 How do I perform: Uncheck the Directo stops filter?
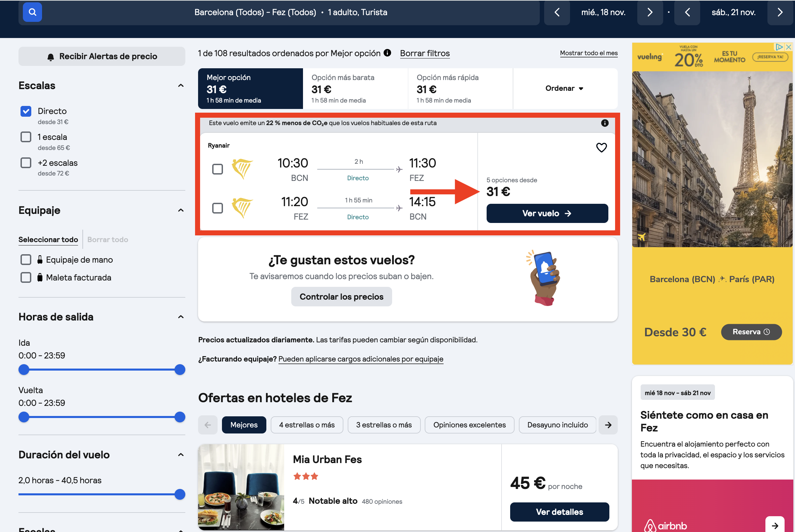26,111
